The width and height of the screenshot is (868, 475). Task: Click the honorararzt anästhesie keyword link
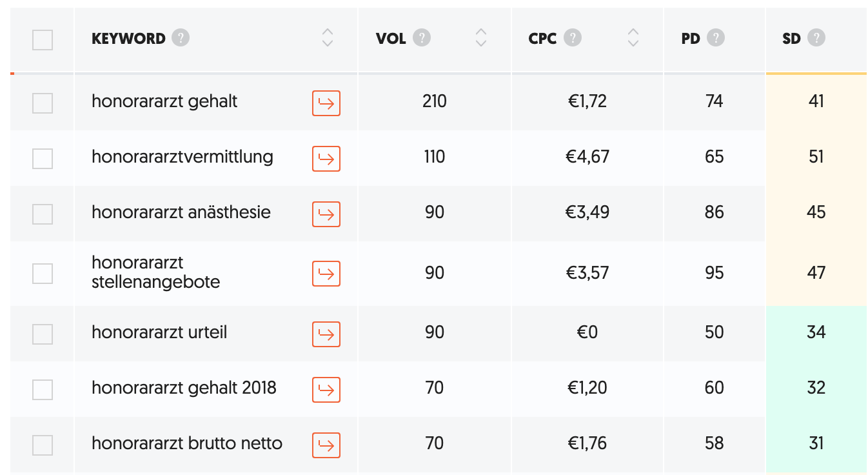click(x=181, y=212)
